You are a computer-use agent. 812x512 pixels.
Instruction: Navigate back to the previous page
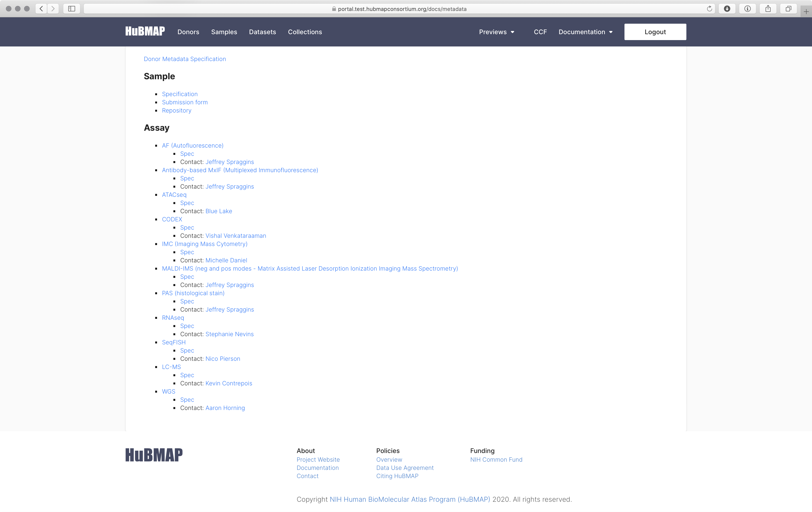(41, 9)
